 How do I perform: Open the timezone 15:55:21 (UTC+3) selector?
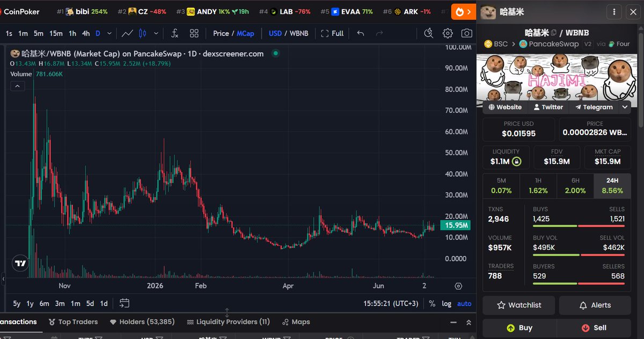(x=391, y=304)
